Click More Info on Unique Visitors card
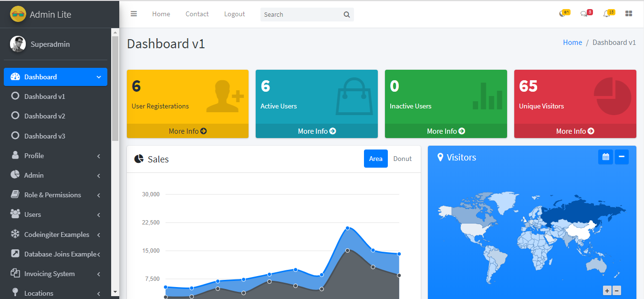The image size is (644, 299). pyautogui.click(x=575, y=131)
